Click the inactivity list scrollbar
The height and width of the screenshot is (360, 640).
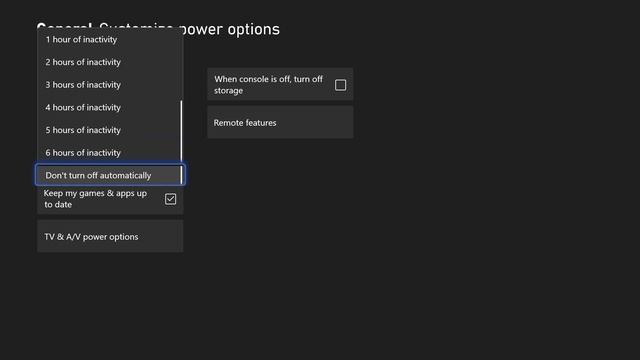[x=181, y=142]
